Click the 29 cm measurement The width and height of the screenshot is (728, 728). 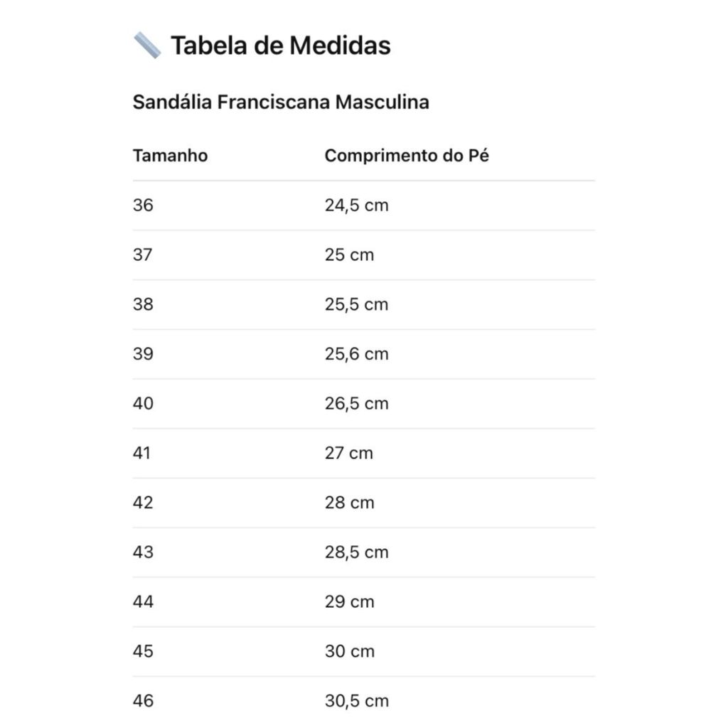coord(349,602)
